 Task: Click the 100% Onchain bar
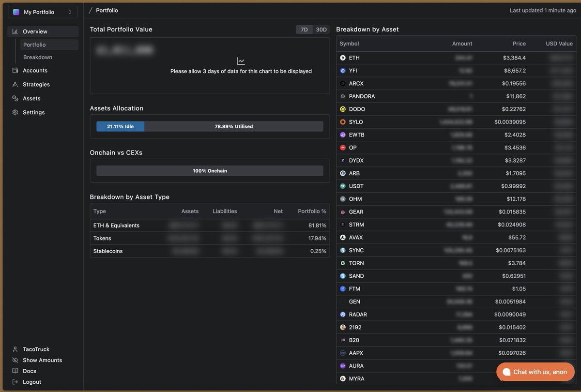(210, 171)
